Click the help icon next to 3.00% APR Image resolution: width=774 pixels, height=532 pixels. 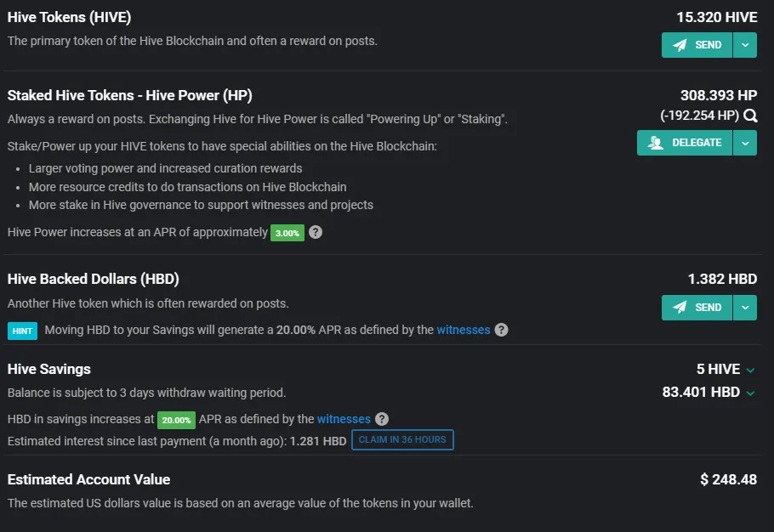click(316, 232)
